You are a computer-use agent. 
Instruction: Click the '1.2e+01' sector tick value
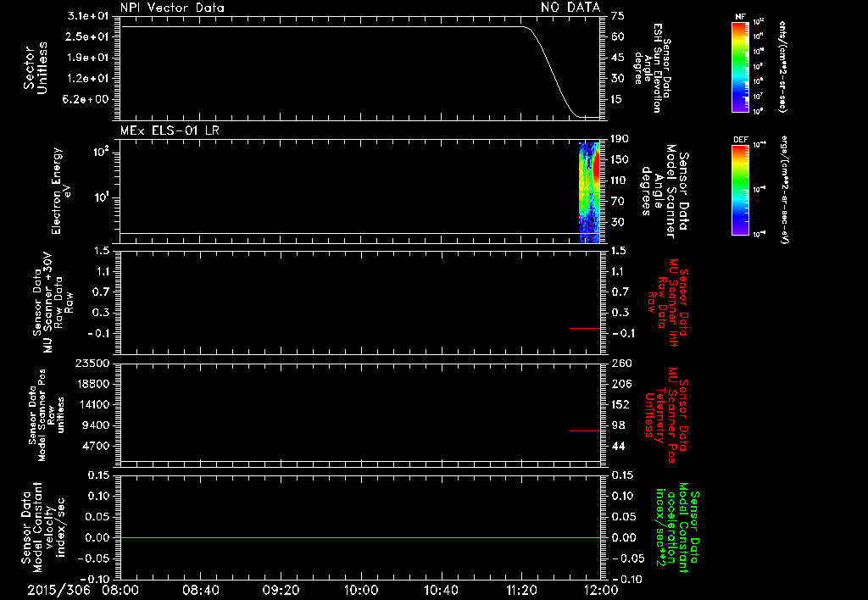click(x=88, y=79)
